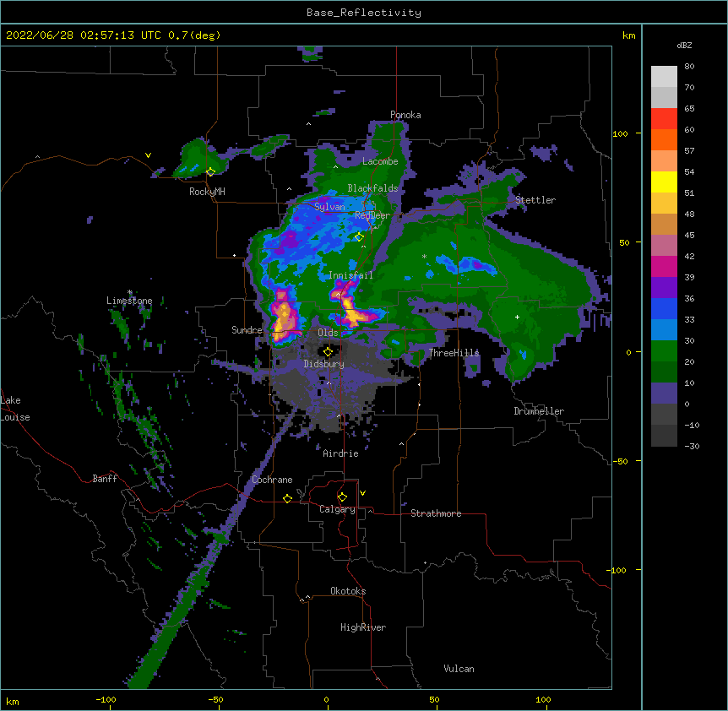
Task: Click the Olds city label
Action: [x=328, y=333]
